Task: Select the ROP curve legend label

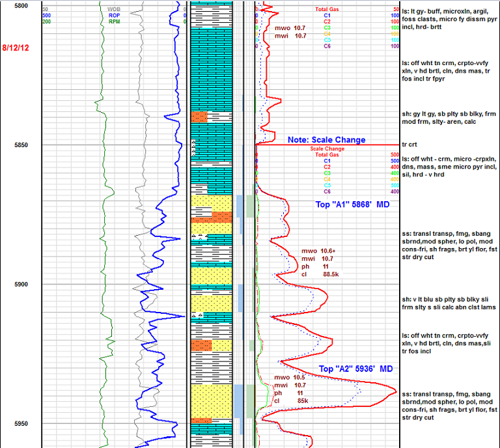Action: pyautogui.click(x=114, y=15)
